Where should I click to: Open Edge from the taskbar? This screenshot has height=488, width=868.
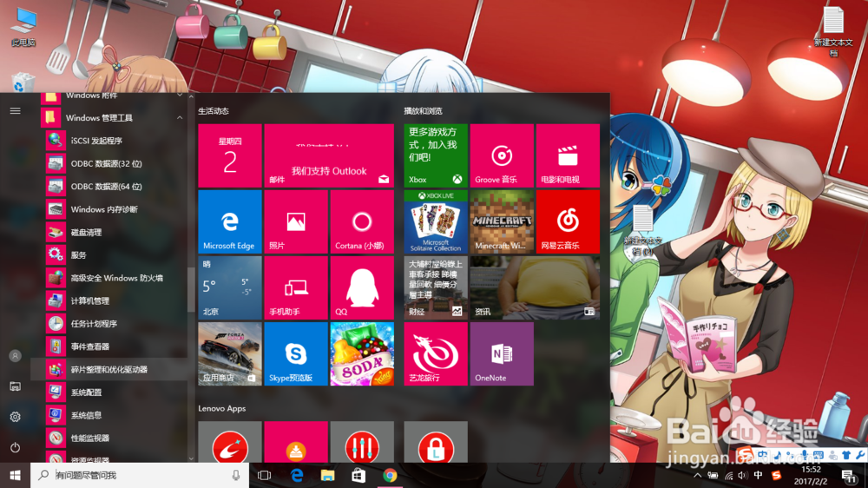[297, 475]
